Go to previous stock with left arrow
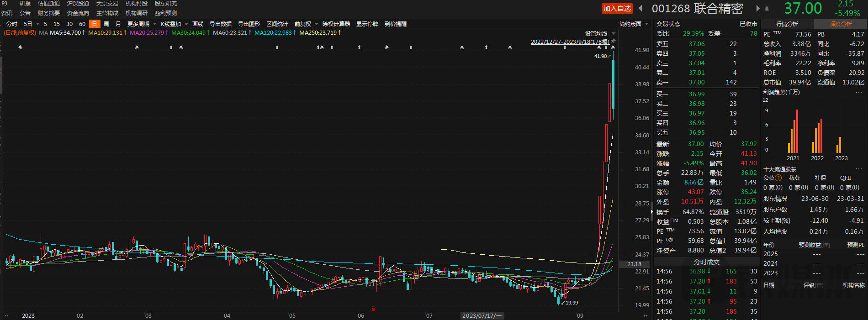Viewport: 868px width, 320px height. coord(640,8)
